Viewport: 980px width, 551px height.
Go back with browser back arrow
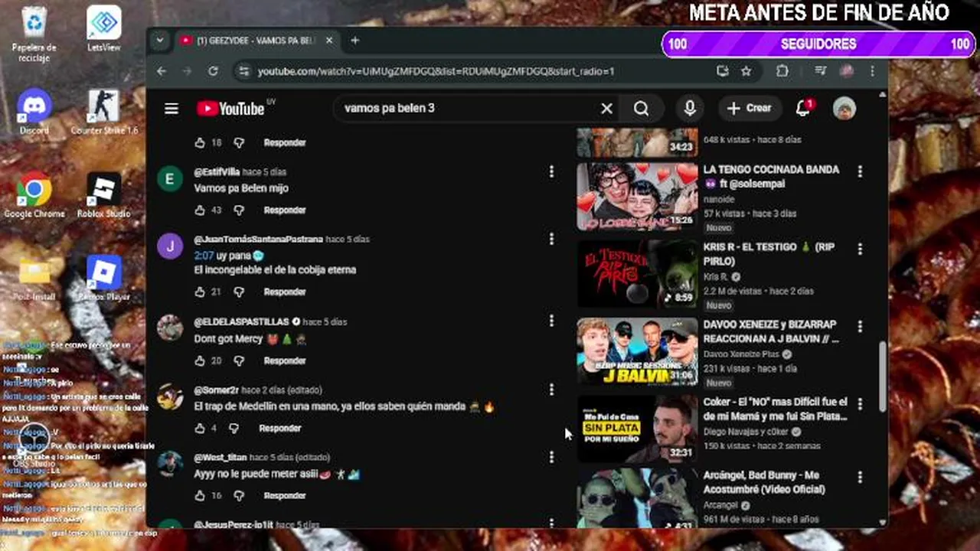162,71
